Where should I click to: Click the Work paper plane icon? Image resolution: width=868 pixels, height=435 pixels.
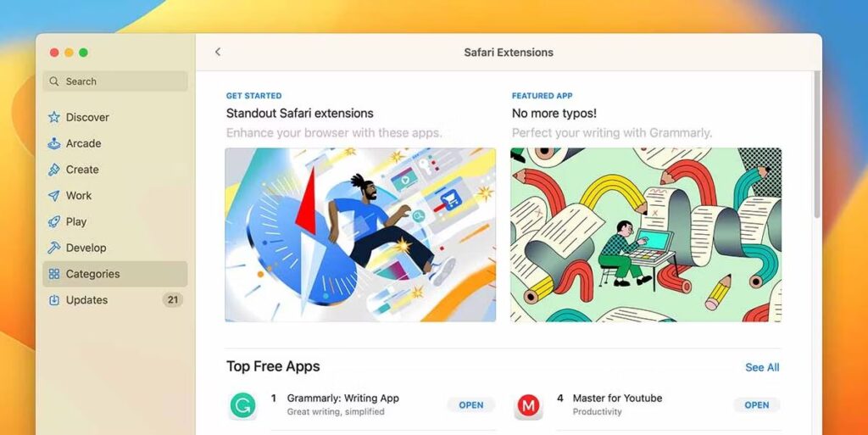tap(53, 195)
